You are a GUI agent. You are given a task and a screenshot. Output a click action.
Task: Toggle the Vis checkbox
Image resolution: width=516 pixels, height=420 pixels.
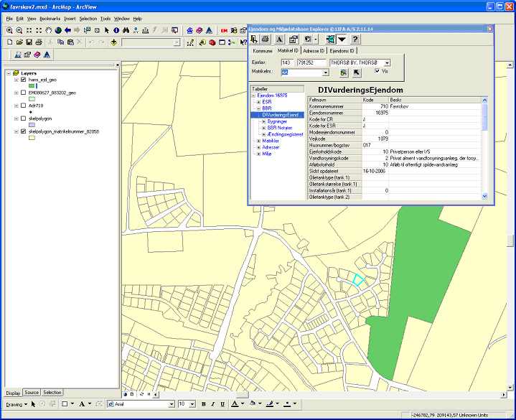click(377, 71)
